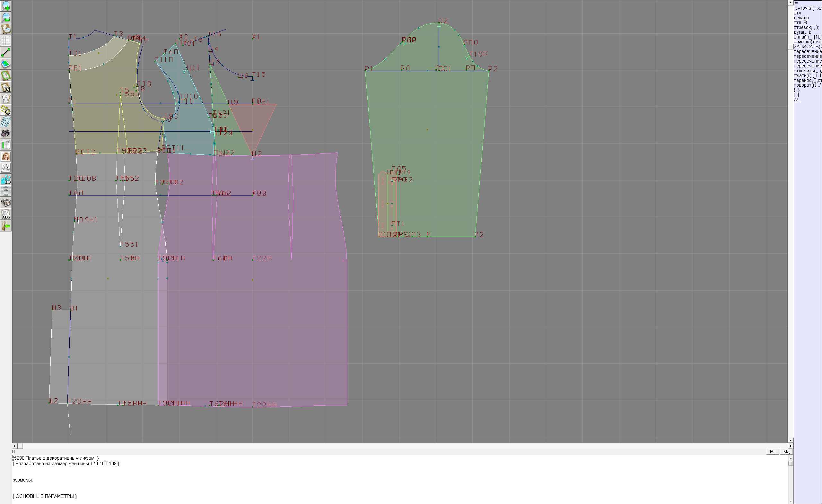Select the line segment drawing tool
This screenshot has width=822, height=504.
[x=6, y=52]
